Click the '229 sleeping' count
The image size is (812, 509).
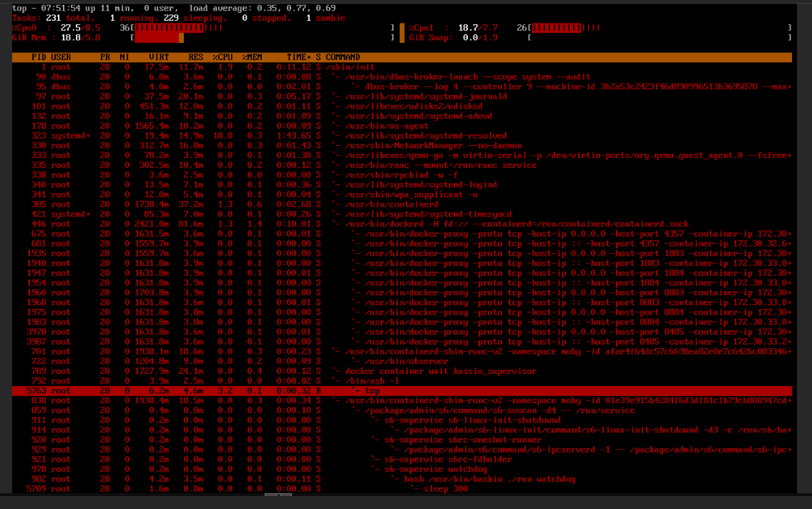click(x=192, y=18)
